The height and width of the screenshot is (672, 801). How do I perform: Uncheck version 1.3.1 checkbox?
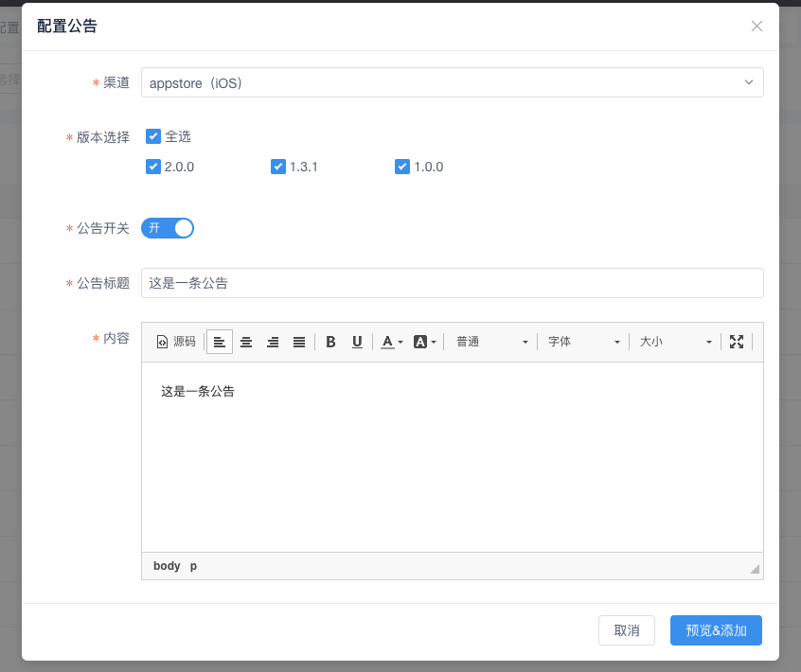click(x=278, y=167)
